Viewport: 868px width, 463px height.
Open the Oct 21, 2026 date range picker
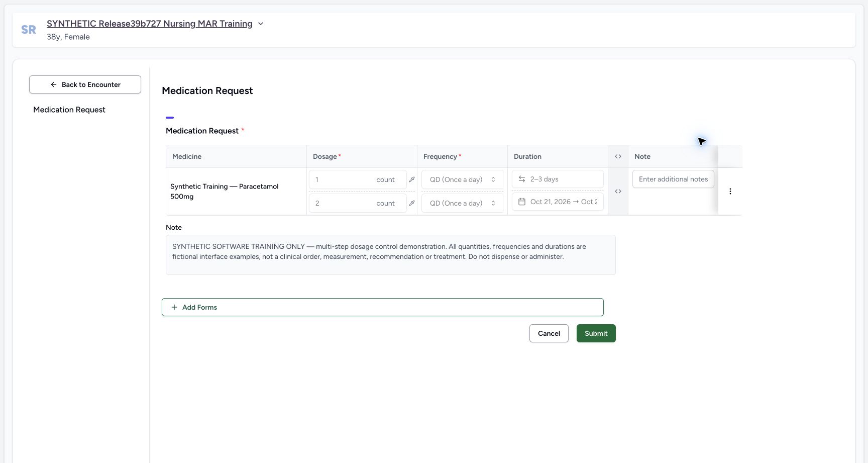(558, 202)
